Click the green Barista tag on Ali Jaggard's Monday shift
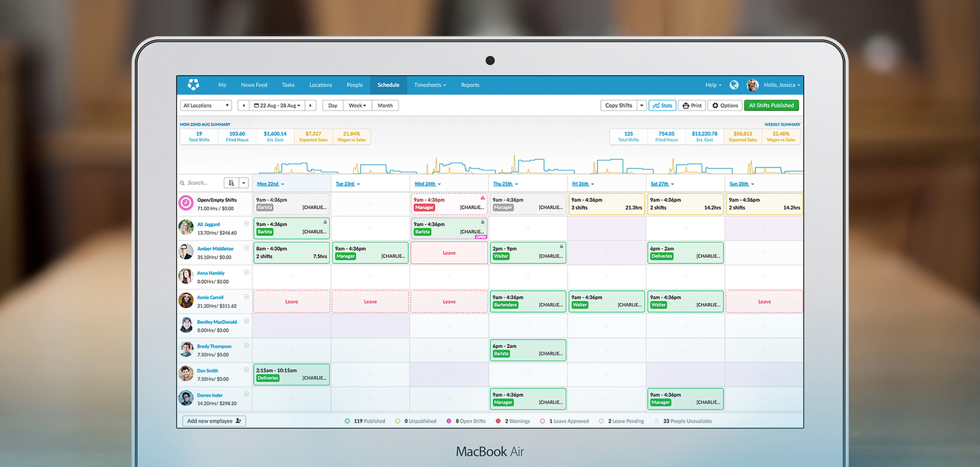Screen dimensions: 980x467 [265, 232]
